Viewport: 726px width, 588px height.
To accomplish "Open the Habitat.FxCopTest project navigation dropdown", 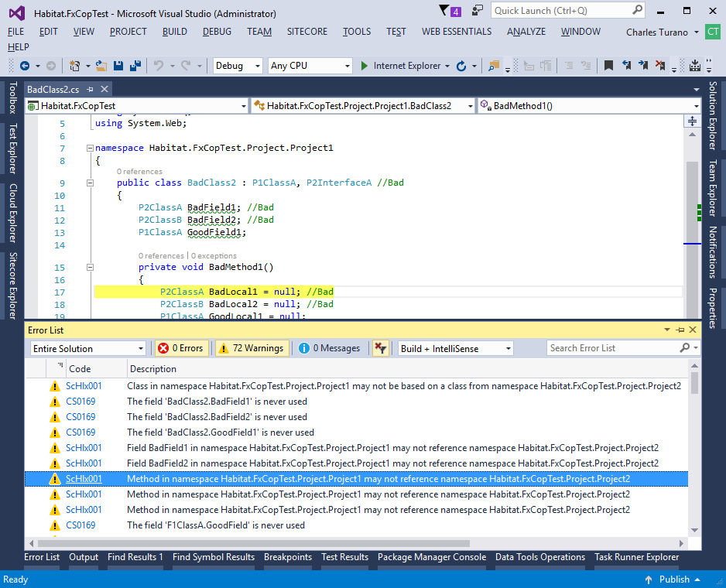I will click(x=137, y=106).
